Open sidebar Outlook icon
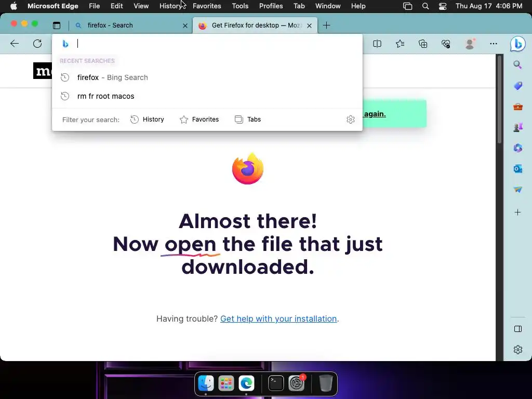The height and width of the screenshot is (399, 532). pos(518,169)
